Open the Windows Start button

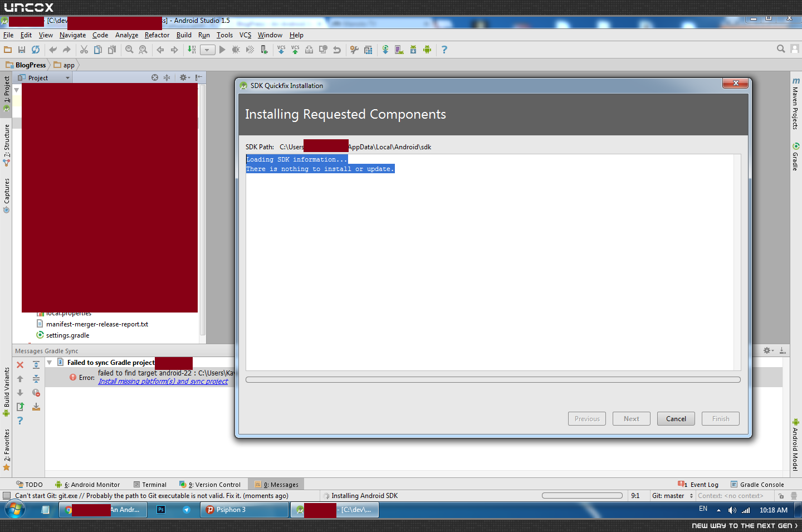(x=14, y=510)
